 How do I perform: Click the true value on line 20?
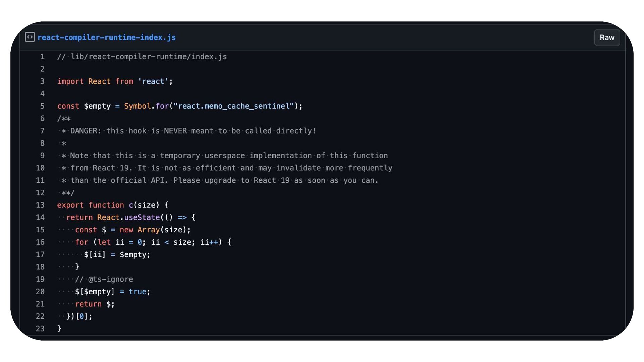tap(138, 292)
